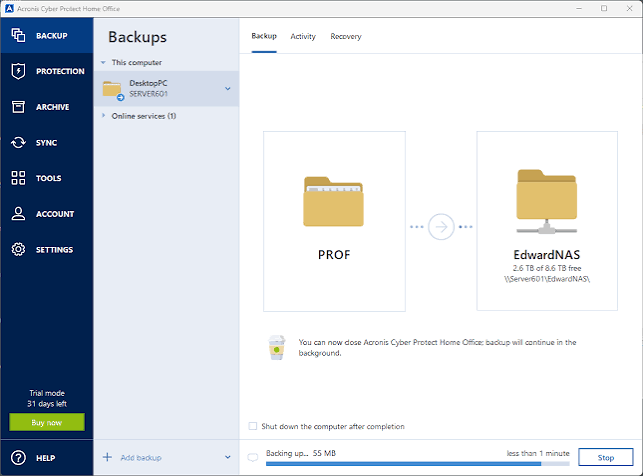Image resolution: width=643 pixels, height=476 pixels.
Task: Click the Stop button
Action: (x=605, y=457)
